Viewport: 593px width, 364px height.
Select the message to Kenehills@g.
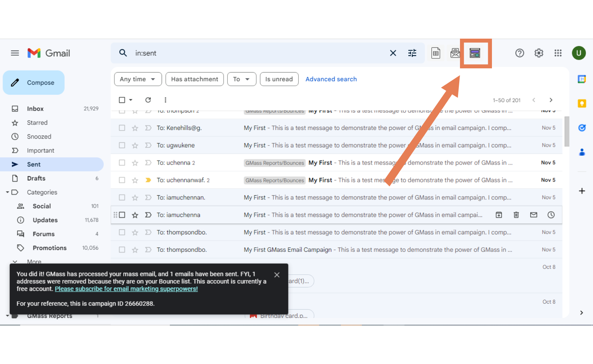coord(122,128)
